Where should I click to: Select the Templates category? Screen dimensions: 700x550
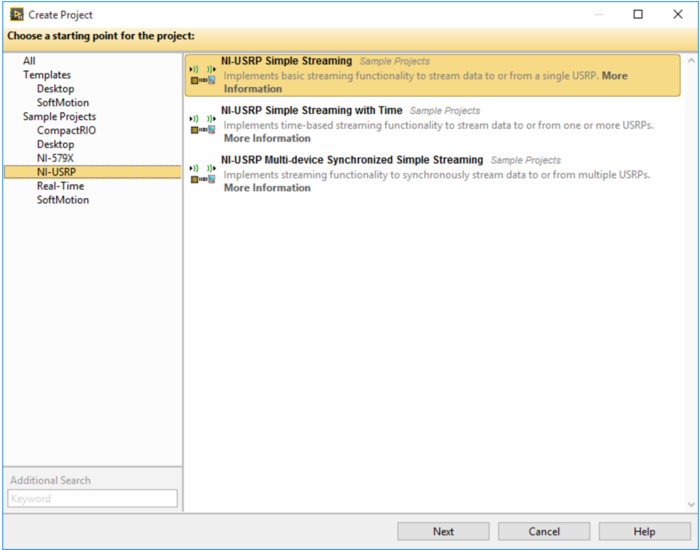[47, 75]
